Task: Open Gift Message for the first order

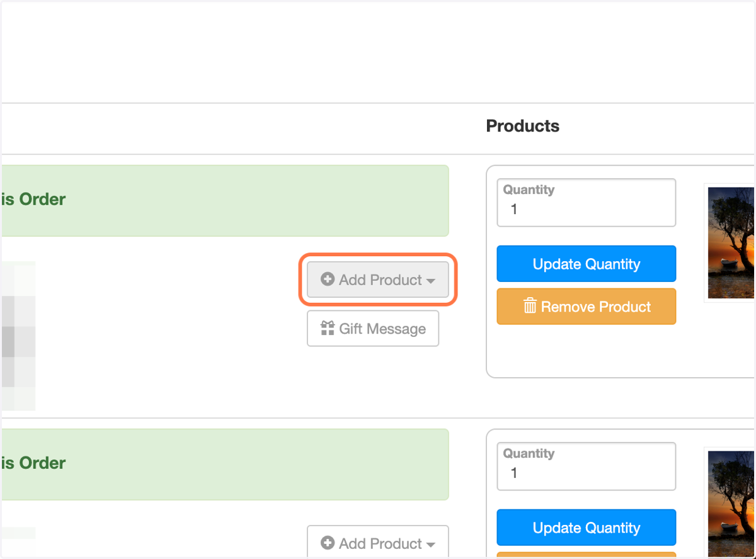Action: [373, 329]
